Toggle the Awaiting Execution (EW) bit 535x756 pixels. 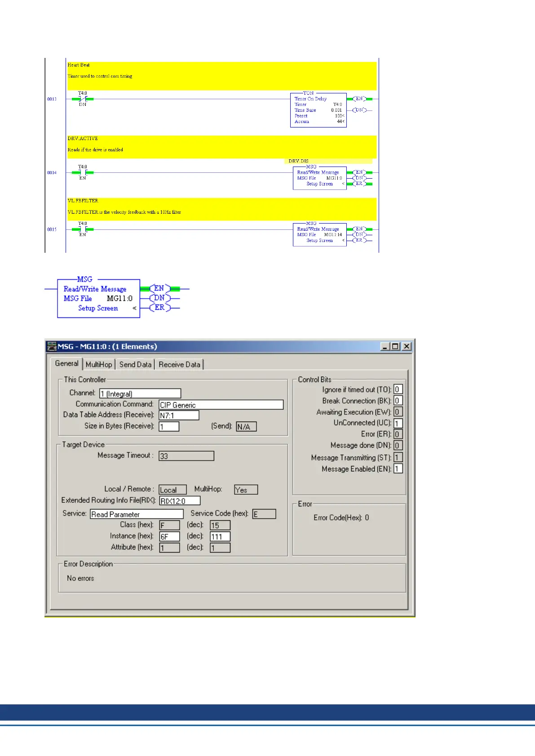click(398, 412)
